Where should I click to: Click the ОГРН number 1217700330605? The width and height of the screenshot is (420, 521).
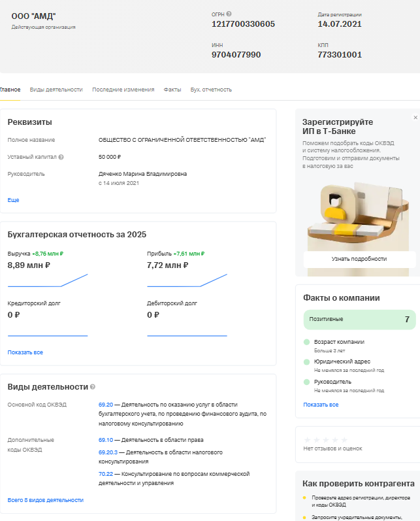click(243, 24)
